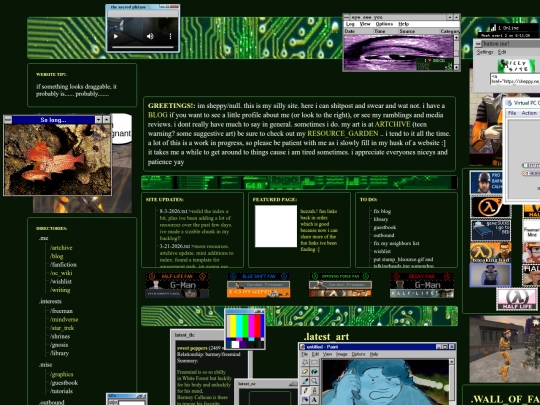Mute the video player volume icon
Viewport: 540px width, 405px height.
(150, 36)
